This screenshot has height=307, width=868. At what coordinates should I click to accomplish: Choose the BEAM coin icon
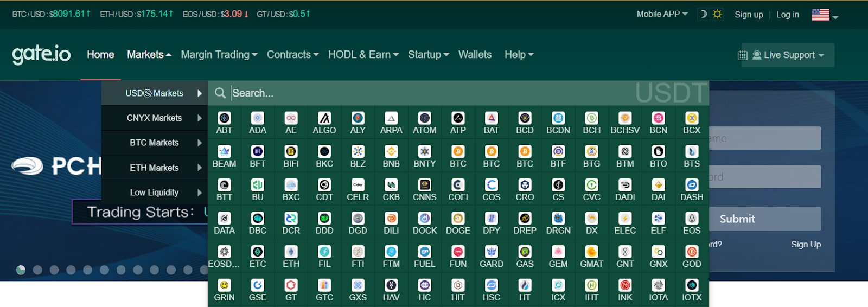click(x=224, y=151)
